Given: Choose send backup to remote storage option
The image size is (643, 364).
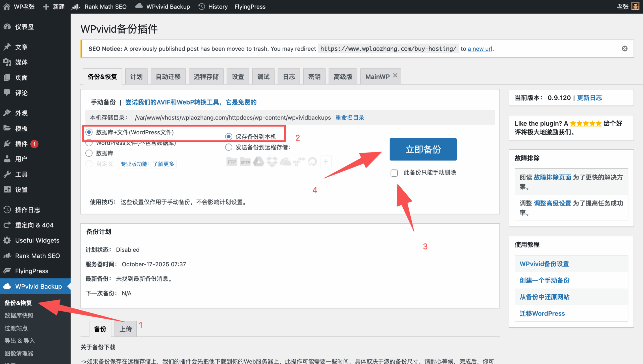Looking at the screenshot, I should [229, 147].
